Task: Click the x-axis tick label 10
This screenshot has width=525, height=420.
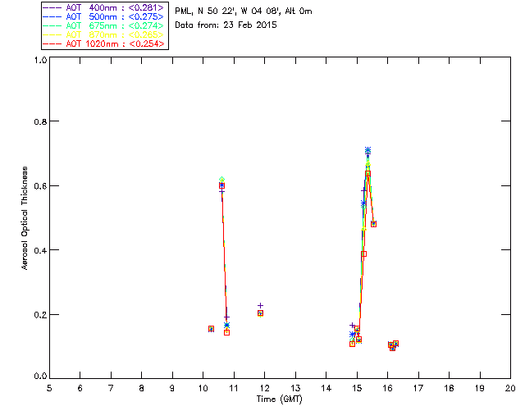Action: pyautogui.click(x=203, y=388)
